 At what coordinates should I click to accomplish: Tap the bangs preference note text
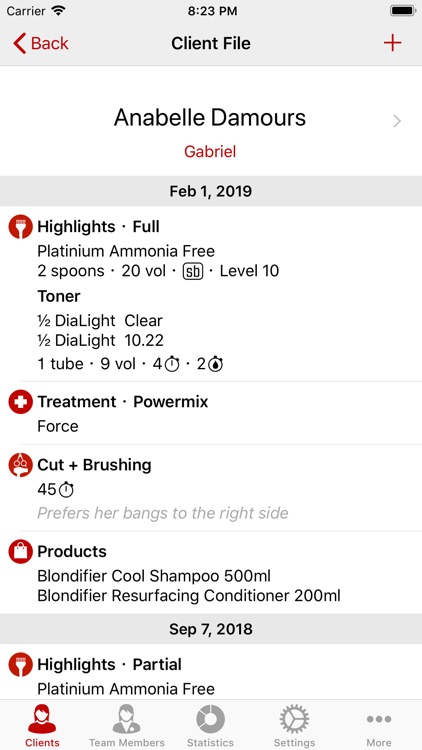click(x=163, y=513)
